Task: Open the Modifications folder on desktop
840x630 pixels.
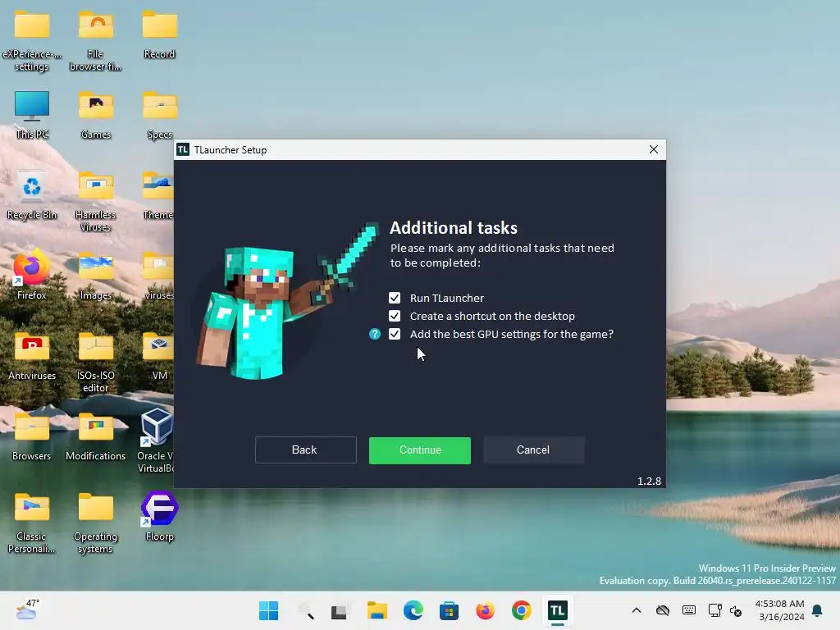Action: [95, 436]
